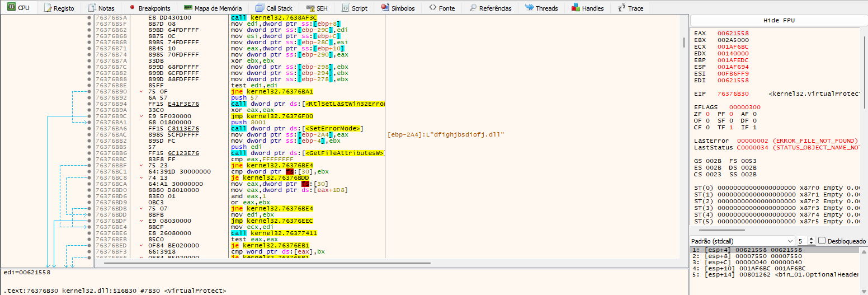Select the je kernel32.76376BDD instruction
Screen dimensions: 868x295
tap(270, 177)
